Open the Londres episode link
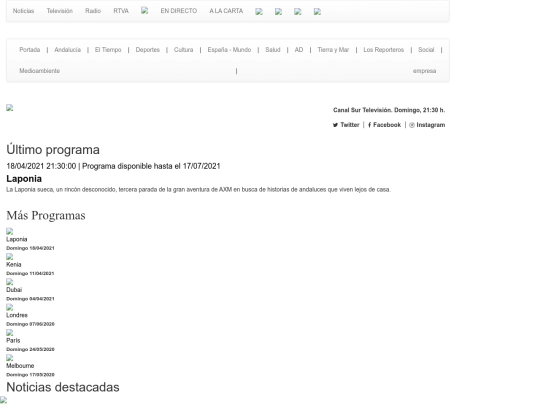This screenshot has height=405, width=540. point(17,315)
